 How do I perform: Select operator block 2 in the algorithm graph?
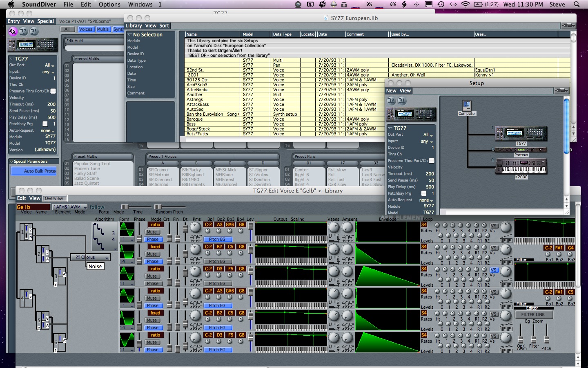point(43,254)
